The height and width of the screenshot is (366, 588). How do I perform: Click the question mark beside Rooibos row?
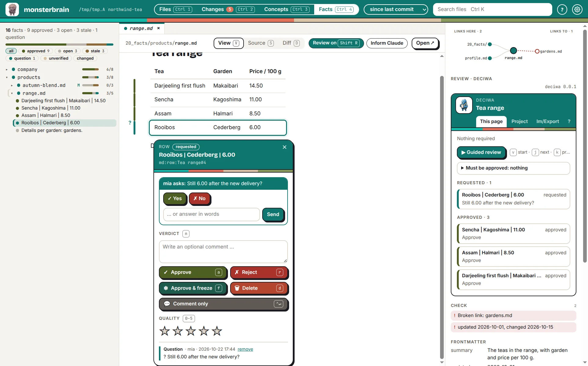point(130,123)
